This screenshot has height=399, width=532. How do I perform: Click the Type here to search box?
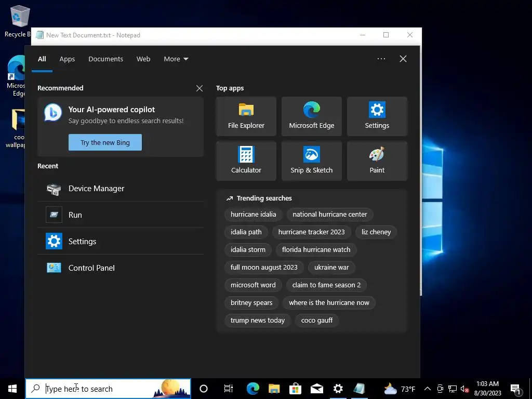point(108,389)
